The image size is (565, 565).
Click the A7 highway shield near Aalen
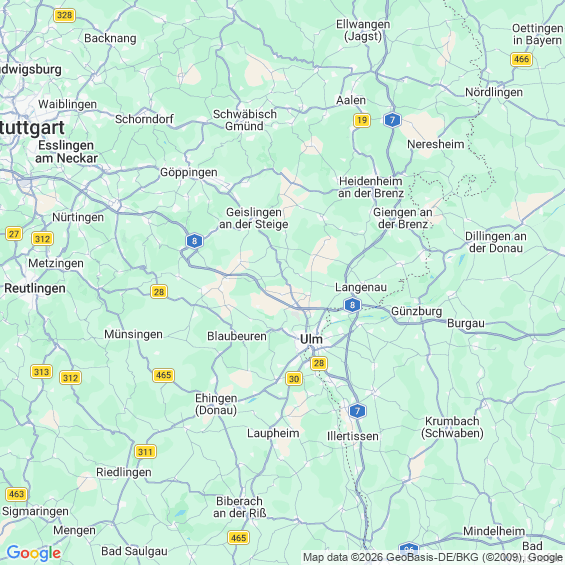click(392, 120)
